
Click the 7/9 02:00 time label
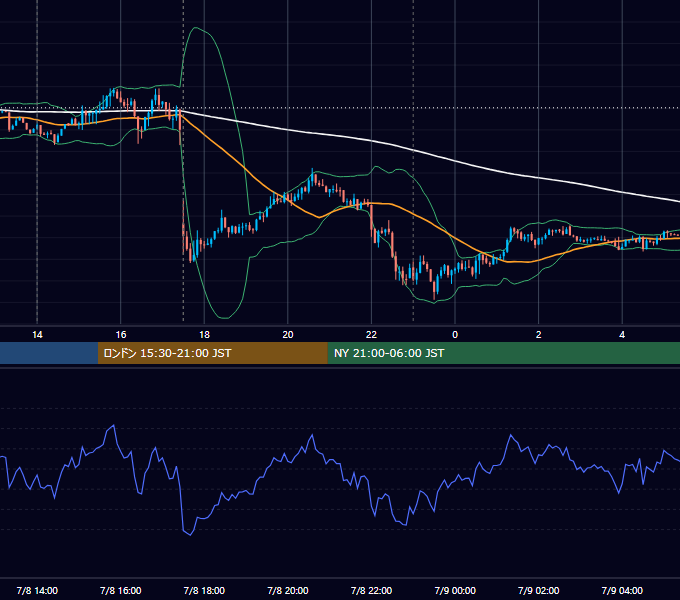point(539,590)
